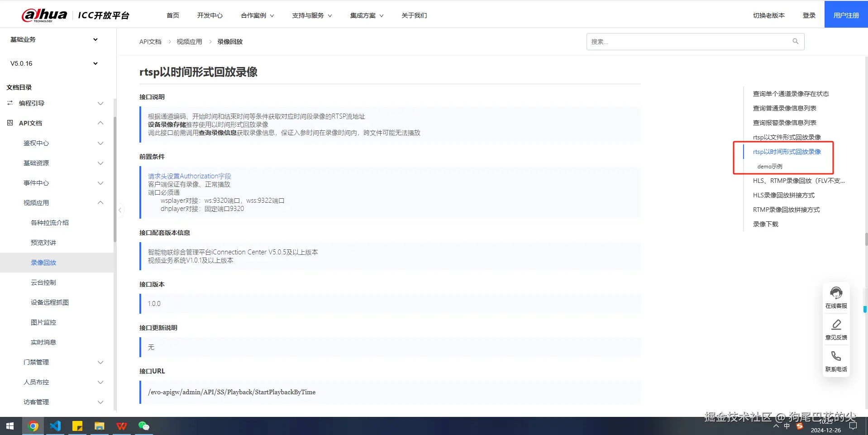Viewport: 868px width, 435px height.
Task: Open the 支持与服务 menu
Action: 312,15
